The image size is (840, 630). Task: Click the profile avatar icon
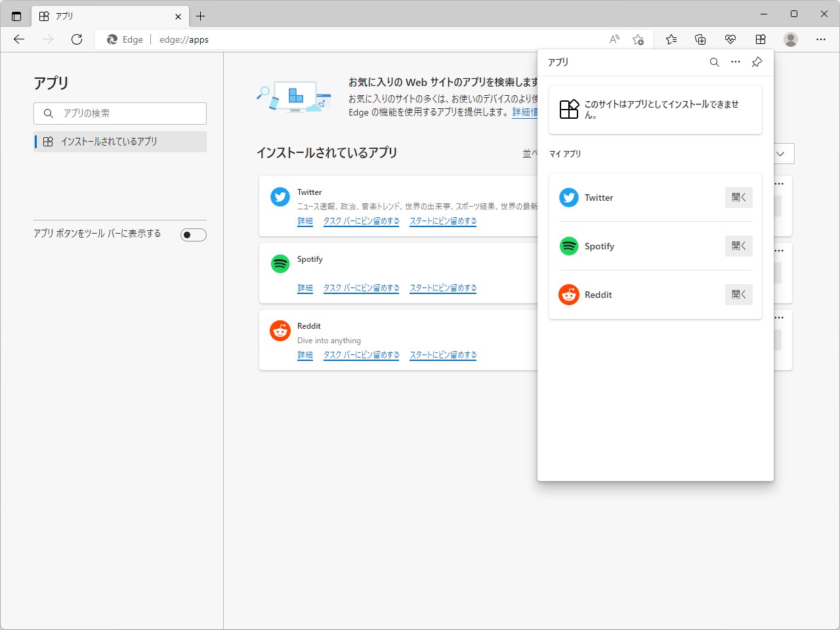(791, 39)
